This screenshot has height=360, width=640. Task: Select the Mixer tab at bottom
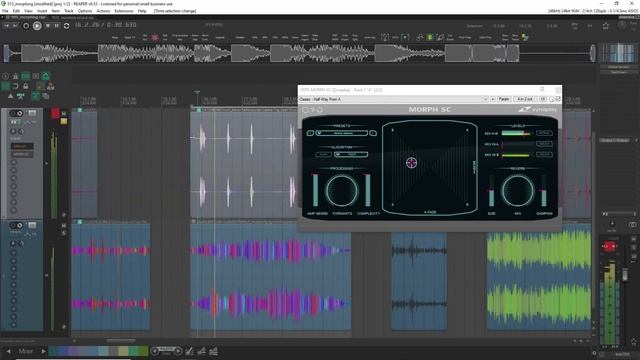point(26,351)
